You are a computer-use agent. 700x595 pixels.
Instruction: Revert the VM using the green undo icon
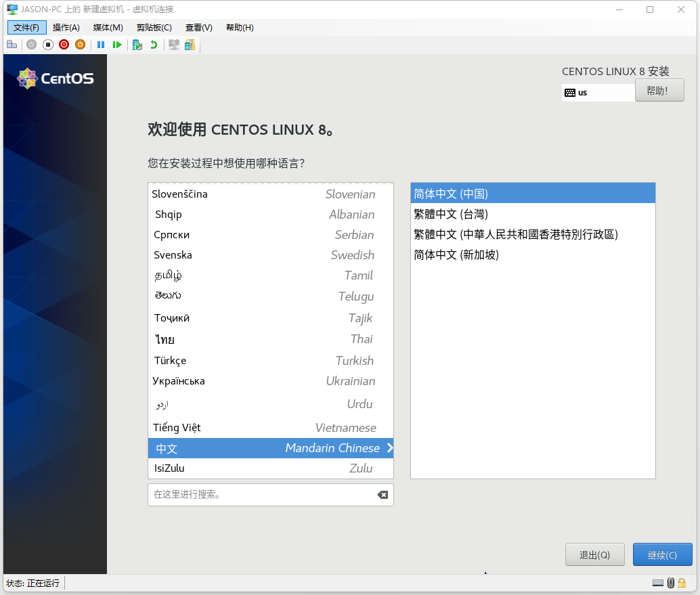click(154, 44)
